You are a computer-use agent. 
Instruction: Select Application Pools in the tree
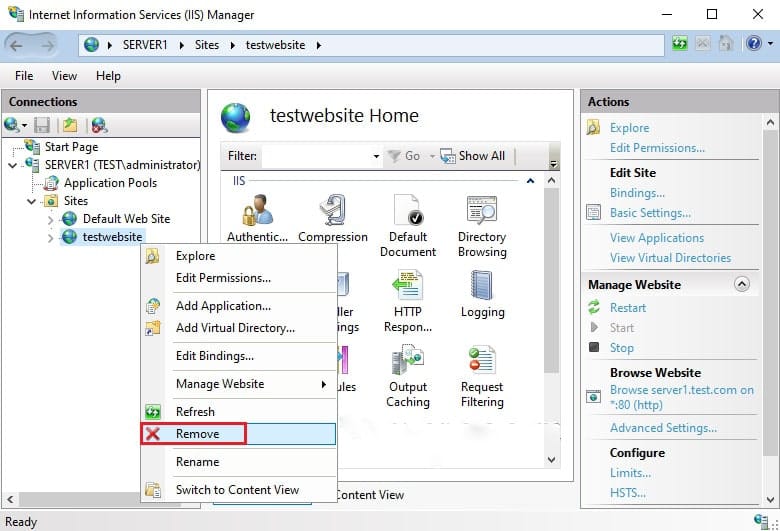pyautogui.click(x=110, y=183)
